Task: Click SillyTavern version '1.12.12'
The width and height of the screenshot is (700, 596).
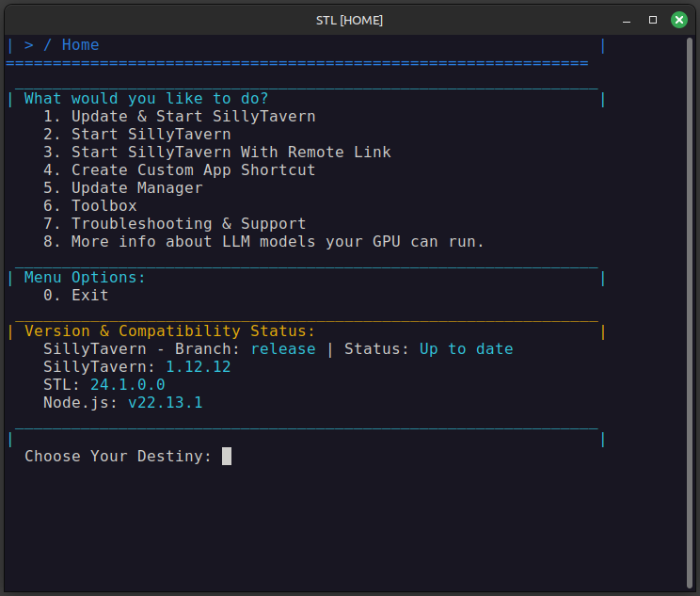Action: coord(199,367)
